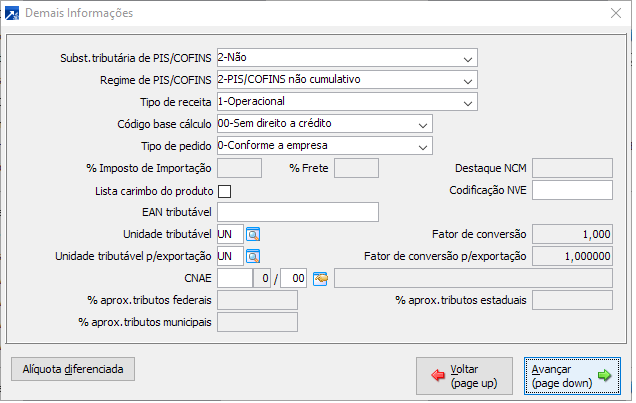The width and height of the screenshot is (636, 403).
Task: Toggle Lista carimbo do produto checkbox
Action: pyautogui.click(x=224, y=190)
